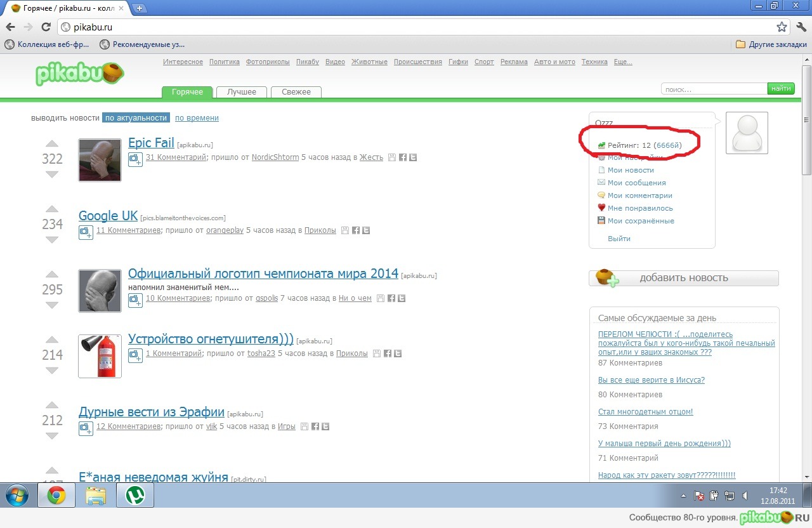Open Мои сообщения link
812x528 pixels.
636,183
